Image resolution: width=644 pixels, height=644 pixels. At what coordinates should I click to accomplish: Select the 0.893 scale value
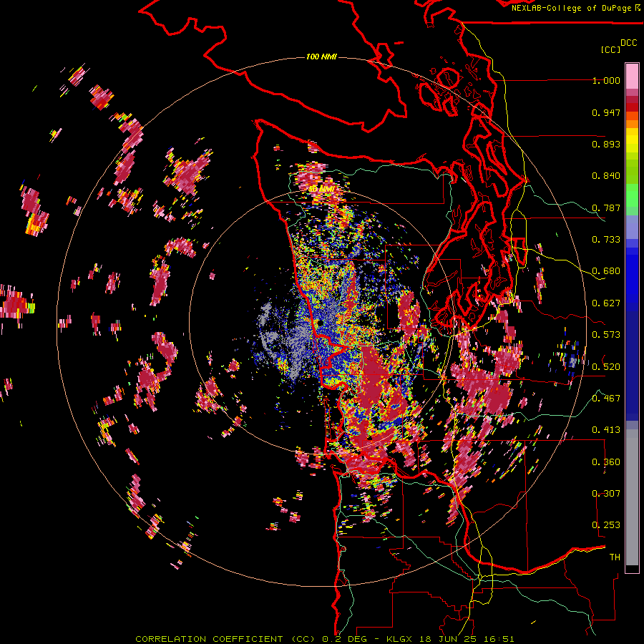tap(606, 144)
